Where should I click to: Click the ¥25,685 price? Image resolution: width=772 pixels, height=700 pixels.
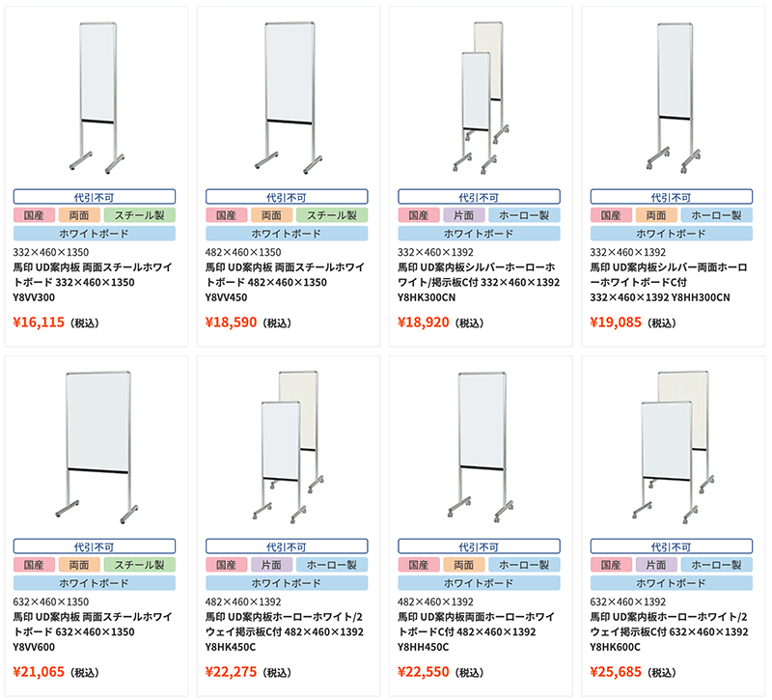[616, 672]
